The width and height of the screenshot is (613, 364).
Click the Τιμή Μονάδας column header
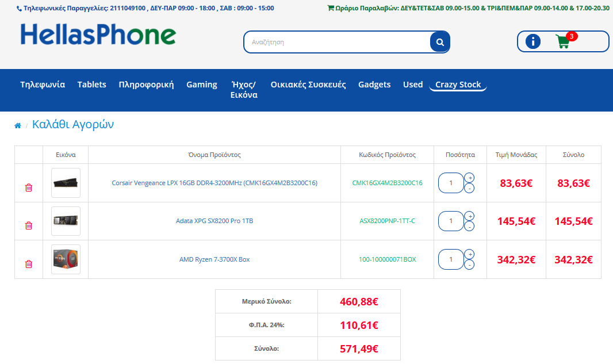[x=516, y=155]
